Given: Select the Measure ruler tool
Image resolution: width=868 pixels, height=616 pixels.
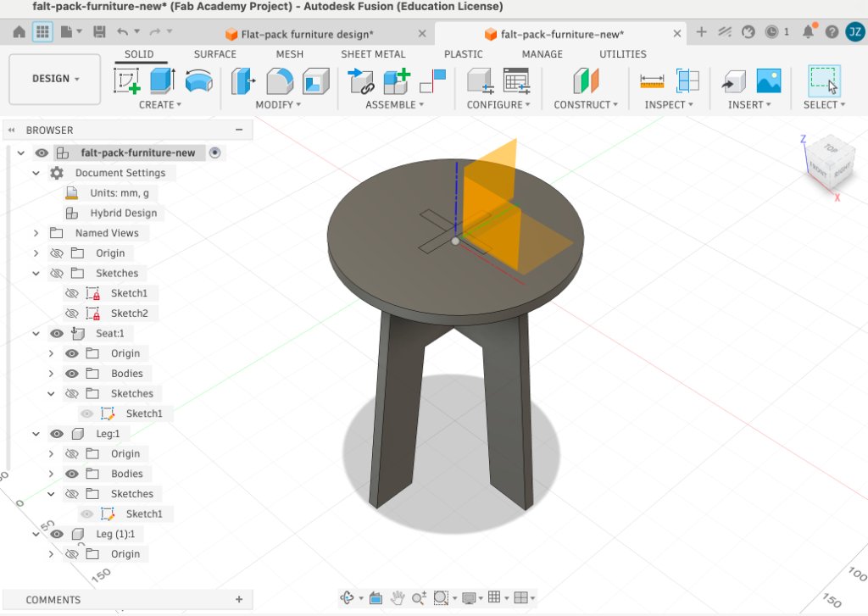Looking at the screenshot, I should (x=652, y=80).
